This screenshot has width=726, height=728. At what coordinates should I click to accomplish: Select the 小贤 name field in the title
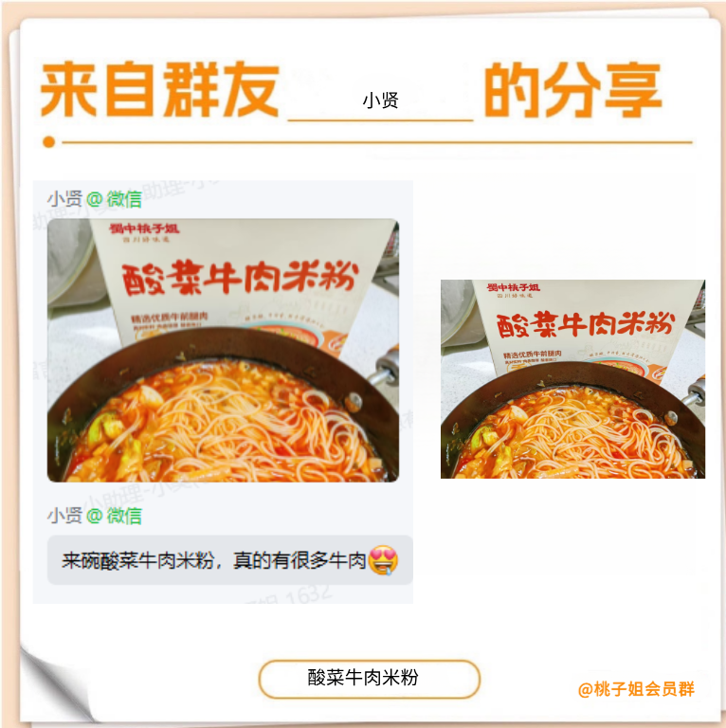pos(381,100)
